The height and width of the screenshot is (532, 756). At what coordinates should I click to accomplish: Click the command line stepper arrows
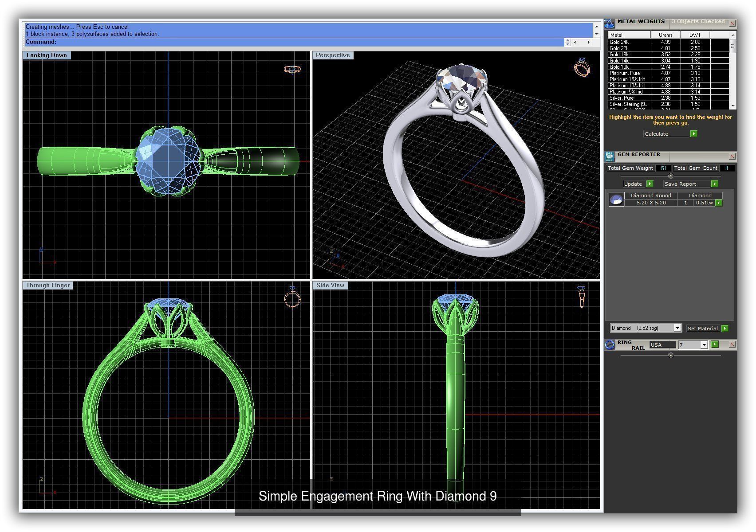[x=567, y=42]
